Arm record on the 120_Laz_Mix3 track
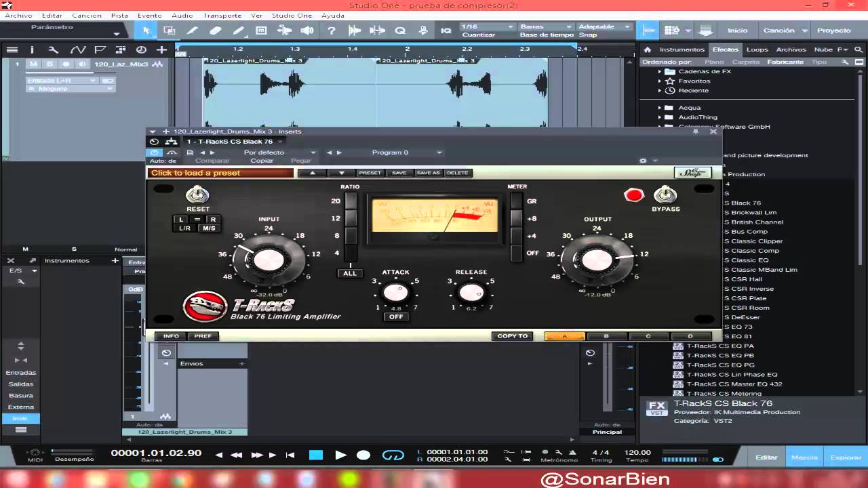Viewport: 868px width, 488px height. [66, 64]
